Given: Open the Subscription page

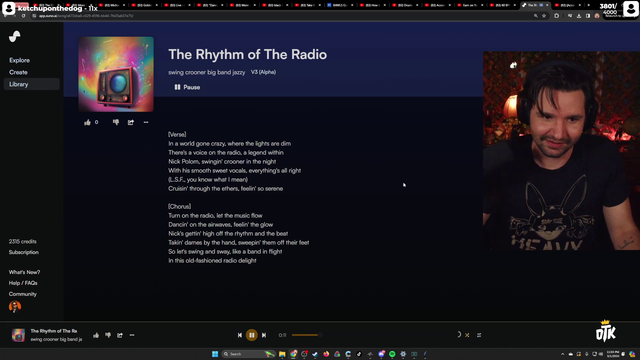Looking at the screenshot, I should point(24,252).
